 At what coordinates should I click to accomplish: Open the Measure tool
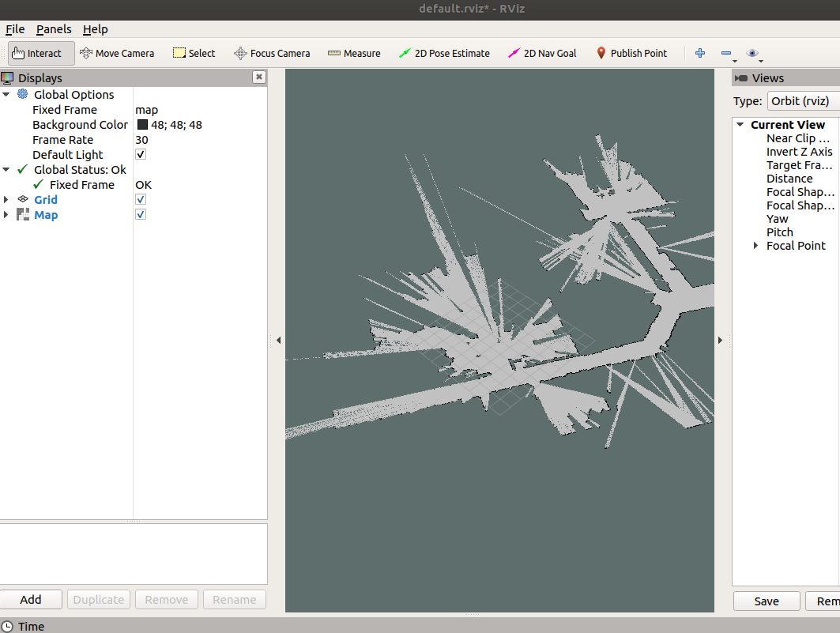353,53
